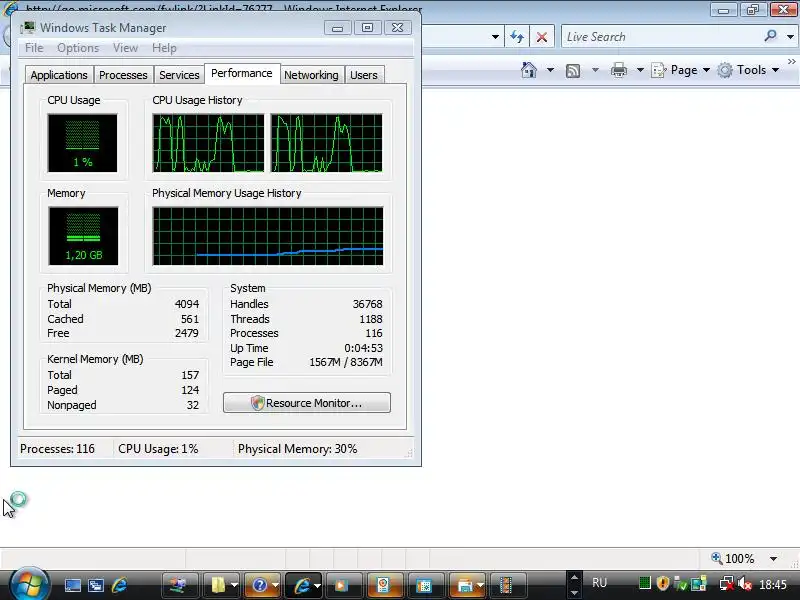Click the green Task Manager CPU tray icon
800x600 pixels.
644,583
